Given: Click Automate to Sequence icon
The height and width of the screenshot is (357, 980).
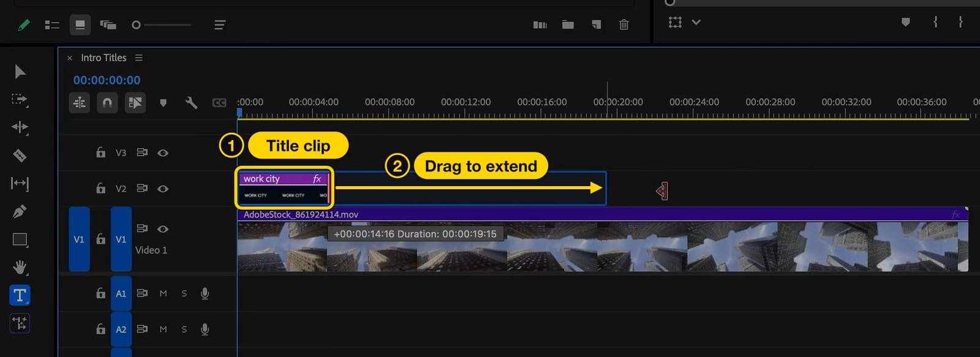Looking at the screenshot, I should [540, 25].
